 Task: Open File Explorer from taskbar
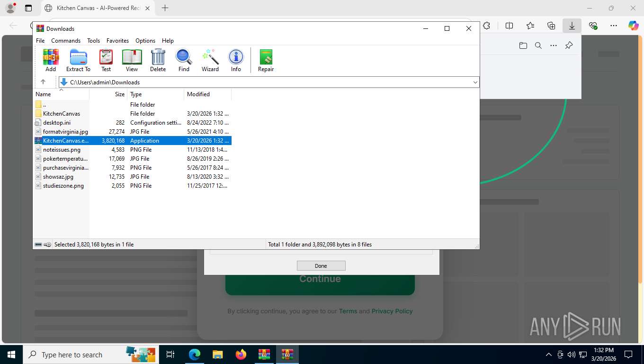pos(218,355)
